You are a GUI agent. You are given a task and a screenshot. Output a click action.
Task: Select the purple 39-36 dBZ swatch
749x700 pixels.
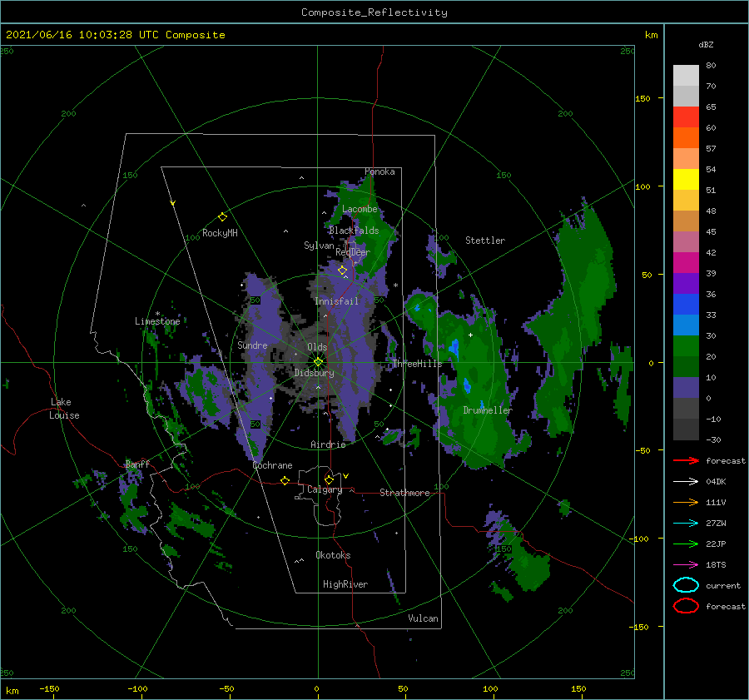[x=686, y=284]
